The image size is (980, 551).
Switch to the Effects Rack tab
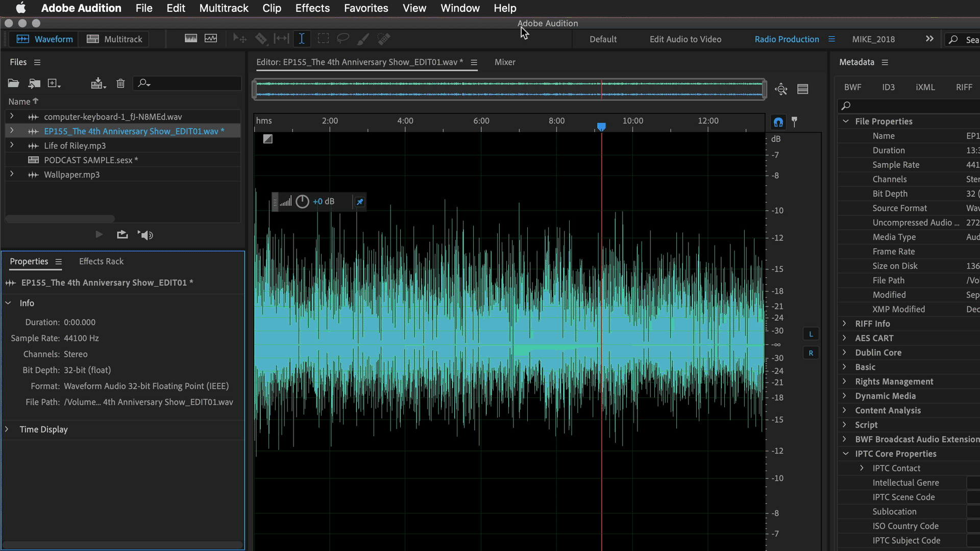(101, 261)
